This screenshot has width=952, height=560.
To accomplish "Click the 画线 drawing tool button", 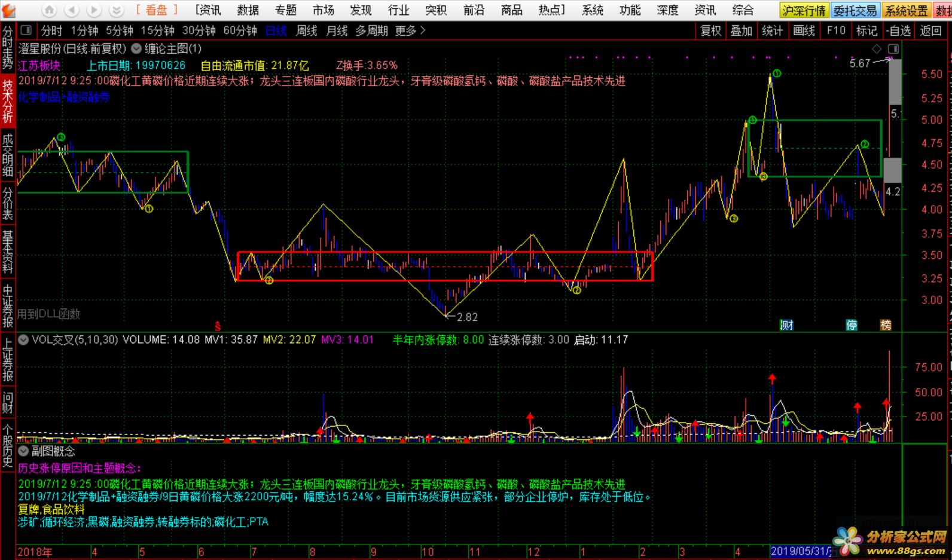I will click(x=804, y=30).
